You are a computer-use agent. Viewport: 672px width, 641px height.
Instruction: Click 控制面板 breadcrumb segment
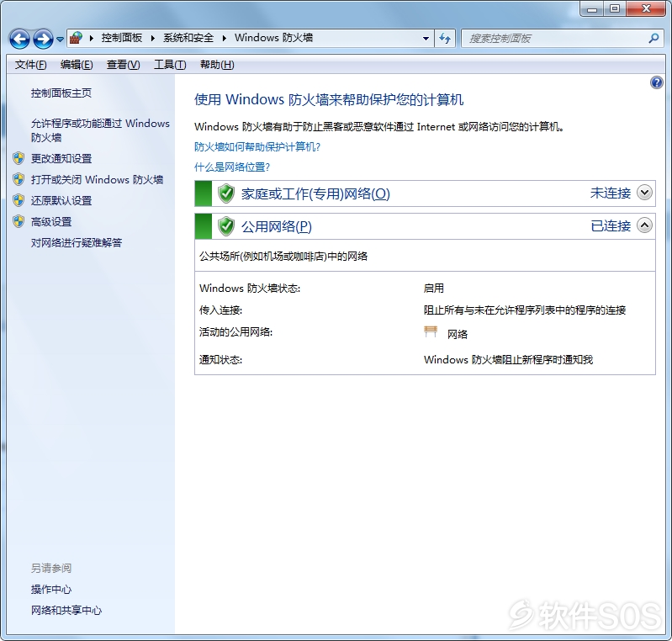pyautogui.click(x=122, y=38)
